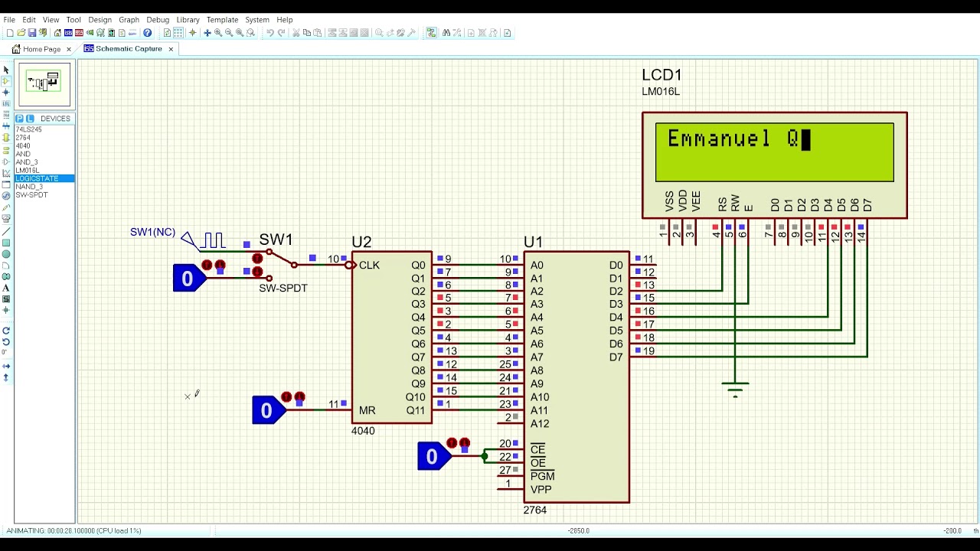Screen dimensions: 980x551
Task: Switch to the Home Page tab
Action: (41, 49)
